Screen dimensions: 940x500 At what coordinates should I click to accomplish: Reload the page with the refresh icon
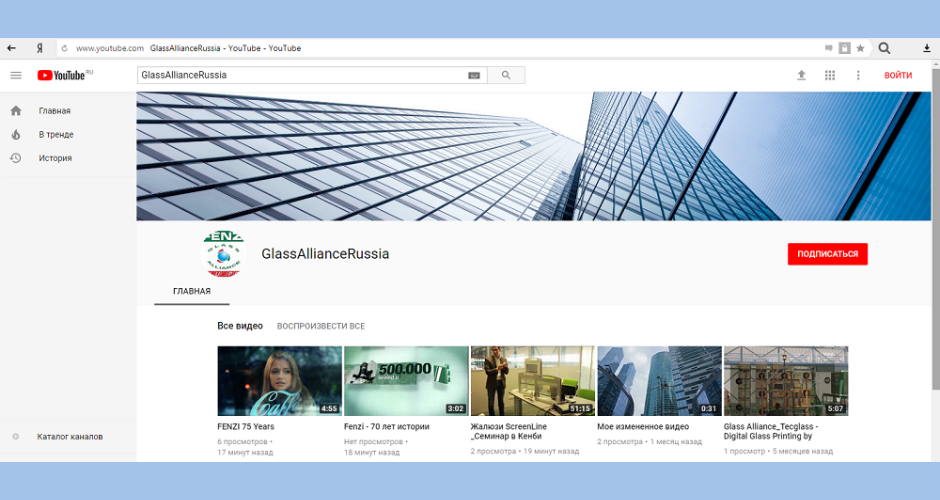point(65,48)
